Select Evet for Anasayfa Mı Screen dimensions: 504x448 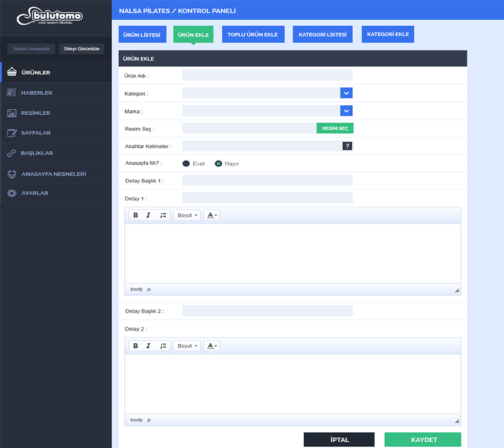tap(186, 164)
